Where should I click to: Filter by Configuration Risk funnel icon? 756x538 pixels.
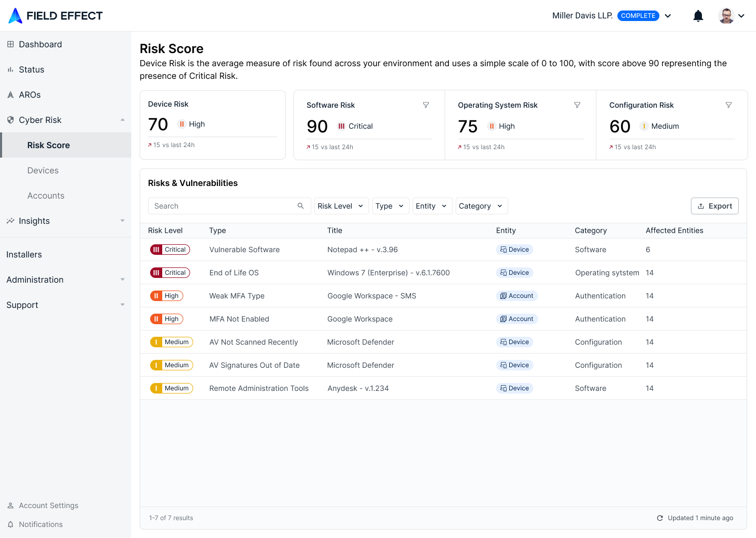coord(729,105)
